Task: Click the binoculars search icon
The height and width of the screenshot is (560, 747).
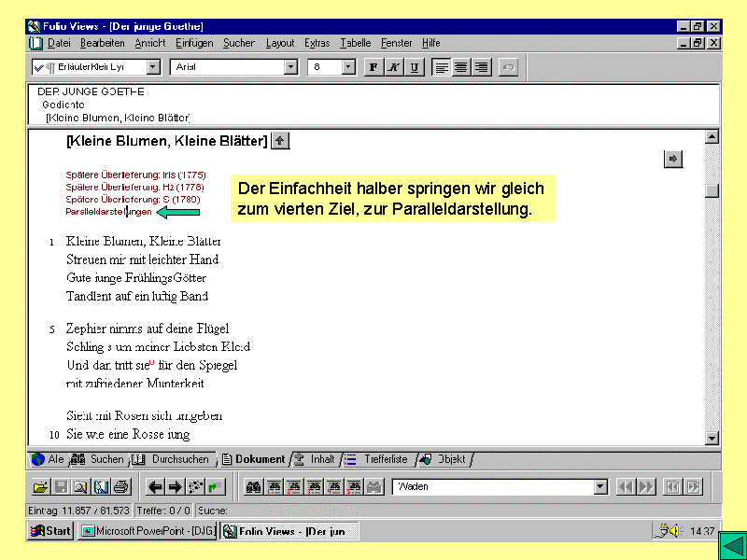Action: tap(252, 486)
